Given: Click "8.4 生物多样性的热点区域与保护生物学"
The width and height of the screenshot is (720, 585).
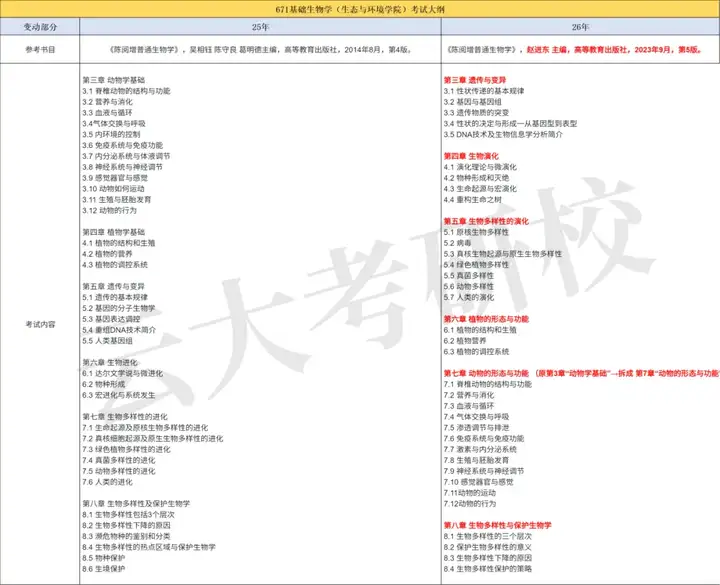Looking at the screenshot, I should coord(149,547).
